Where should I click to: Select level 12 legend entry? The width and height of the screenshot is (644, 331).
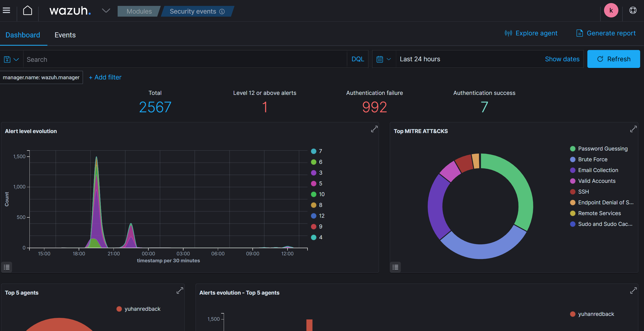(318, 216)
